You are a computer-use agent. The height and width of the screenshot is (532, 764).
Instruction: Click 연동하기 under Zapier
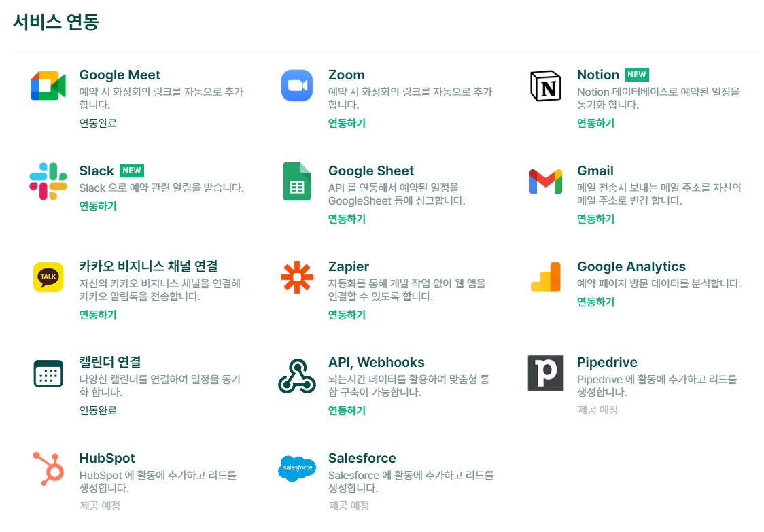[x=347, y=315]
